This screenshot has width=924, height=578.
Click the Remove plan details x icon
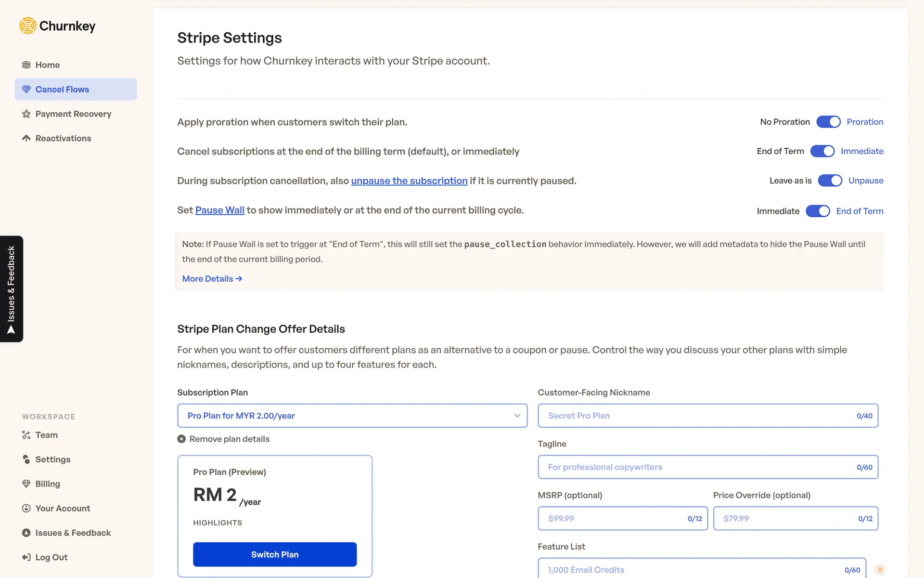(181, 439)
